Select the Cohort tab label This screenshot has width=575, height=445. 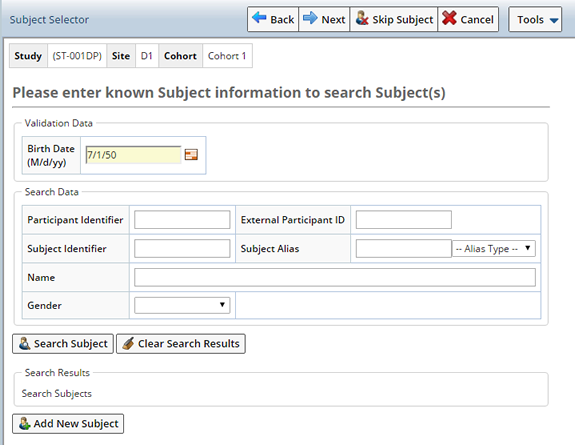point(180,56)
